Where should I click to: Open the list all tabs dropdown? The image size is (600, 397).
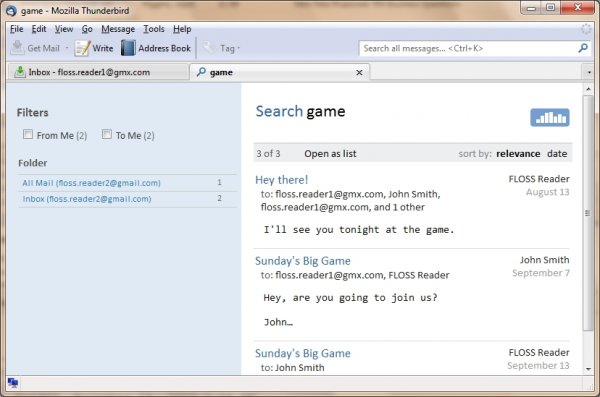coord(589,72)
